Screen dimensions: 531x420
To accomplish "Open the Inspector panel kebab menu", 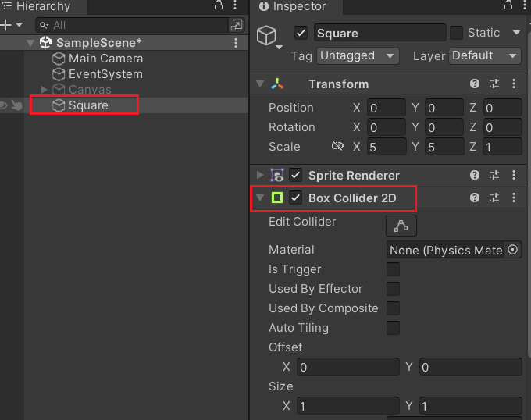I will (x=525, y=5).
